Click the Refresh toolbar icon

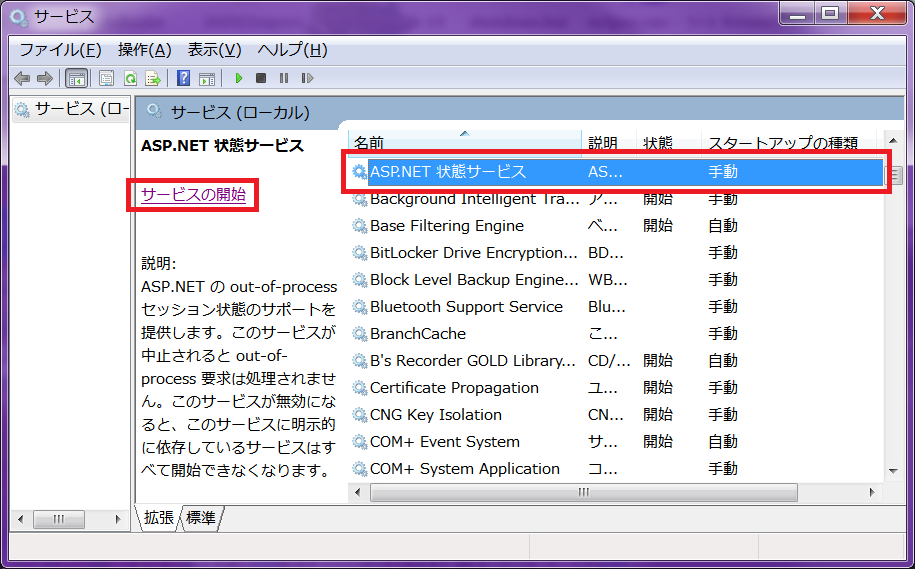(x=131, y=78)
